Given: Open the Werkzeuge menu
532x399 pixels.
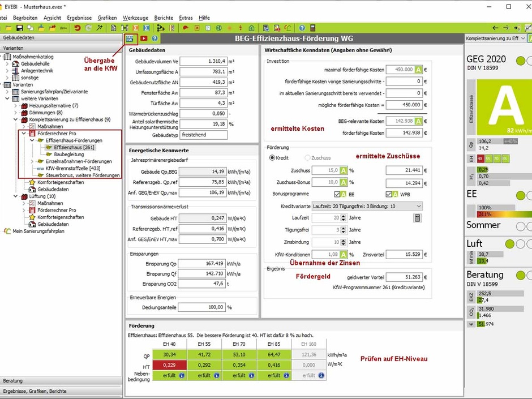Looking at the screenshot, I should 135,18.
